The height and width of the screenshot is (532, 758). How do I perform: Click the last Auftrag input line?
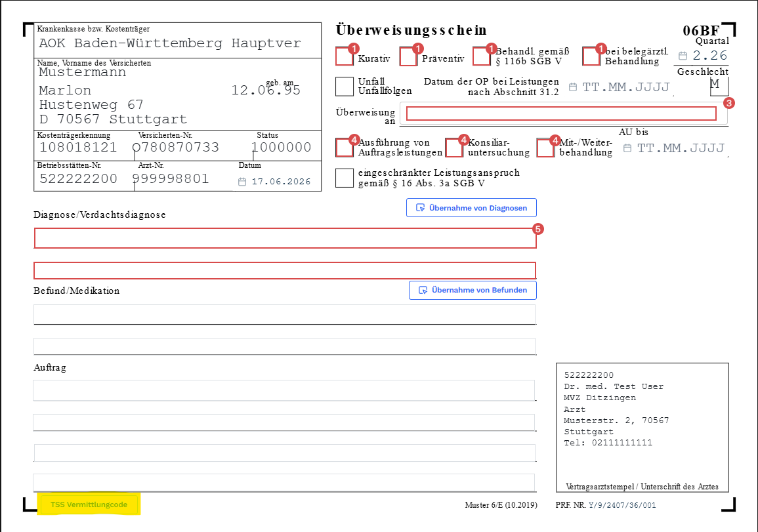coord(284,483)
